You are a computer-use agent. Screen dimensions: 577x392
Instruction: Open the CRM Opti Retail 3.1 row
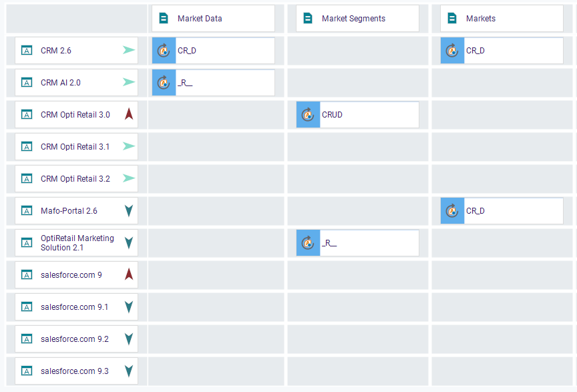click(75, 147)
